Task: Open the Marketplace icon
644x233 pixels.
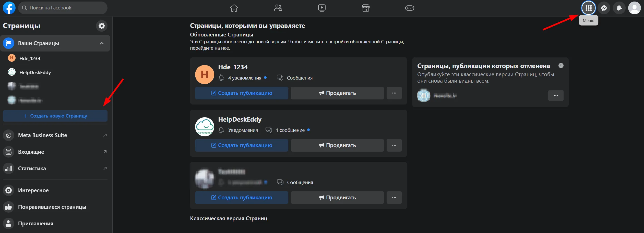Action: coord(366,8)
